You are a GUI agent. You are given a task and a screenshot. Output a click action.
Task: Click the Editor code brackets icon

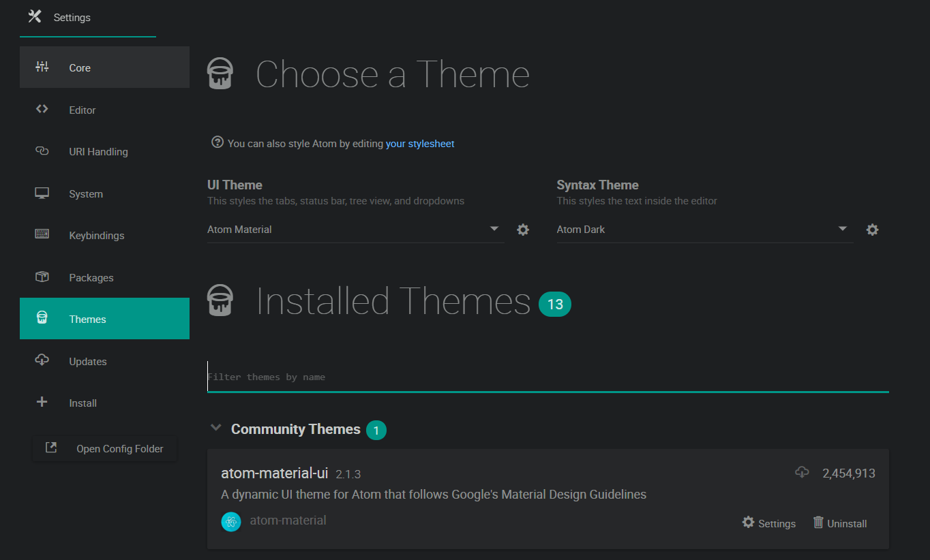tap(42, 109)
